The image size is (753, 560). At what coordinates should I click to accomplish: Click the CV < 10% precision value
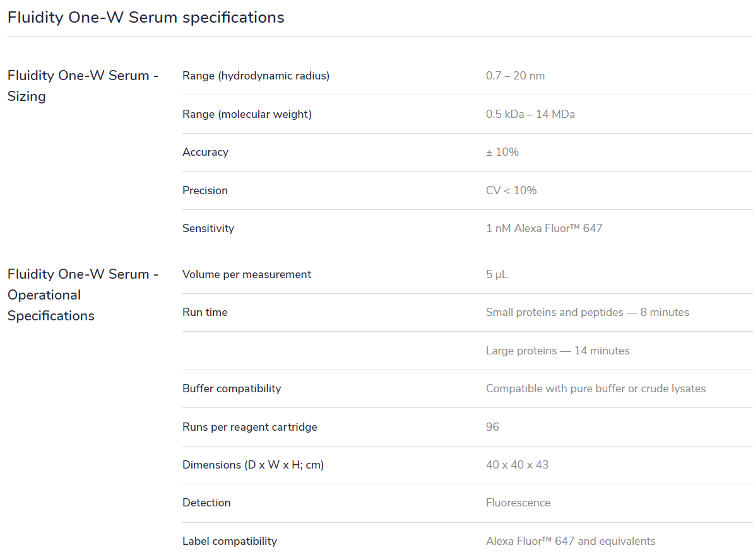[511, 190]
